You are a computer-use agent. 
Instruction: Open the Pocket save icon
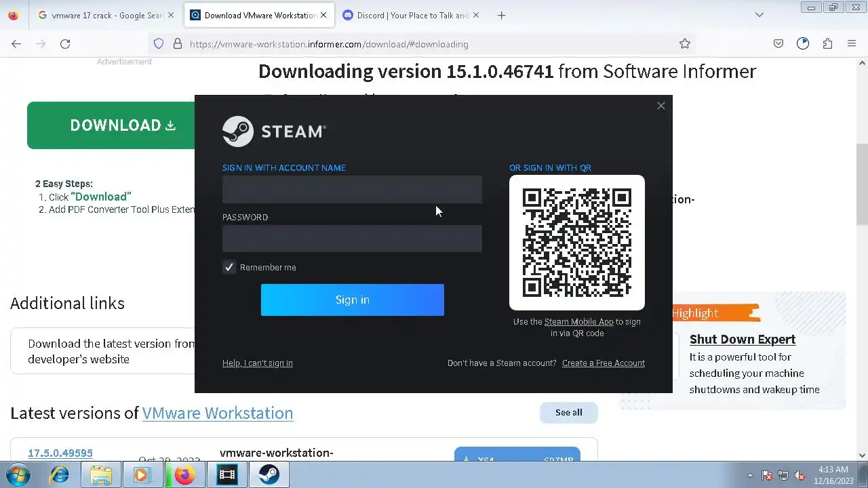coord(778,44)
